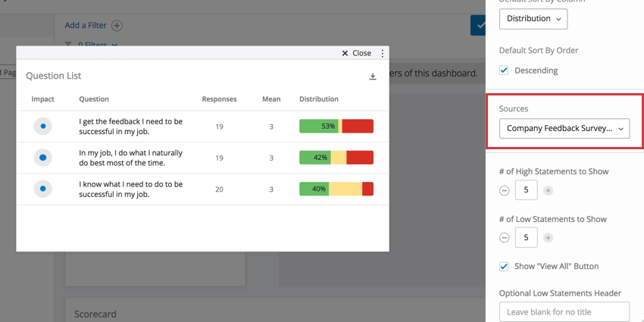Click the Low Statements count field

526,237
